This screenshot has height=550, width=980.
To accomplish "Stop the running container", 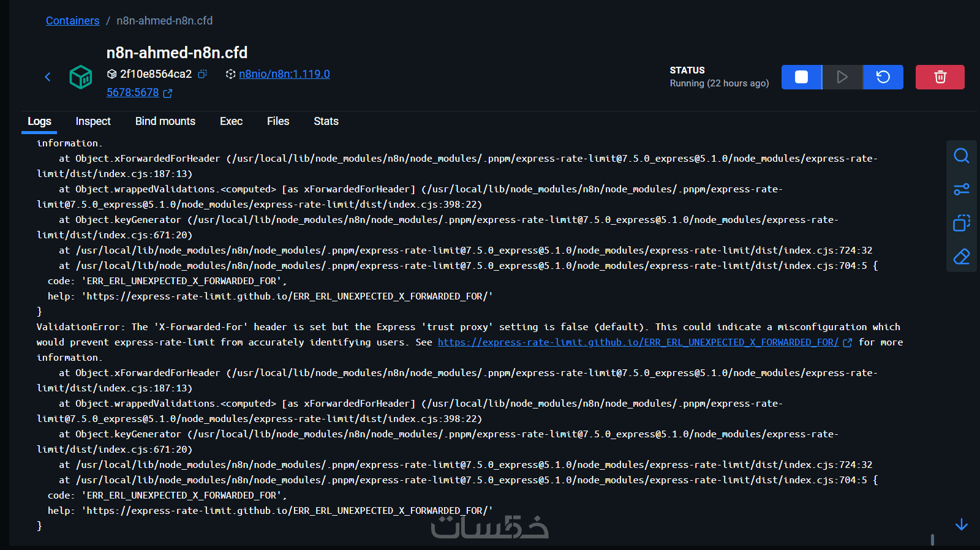I will pyautogui.click(x=801, y=77).
